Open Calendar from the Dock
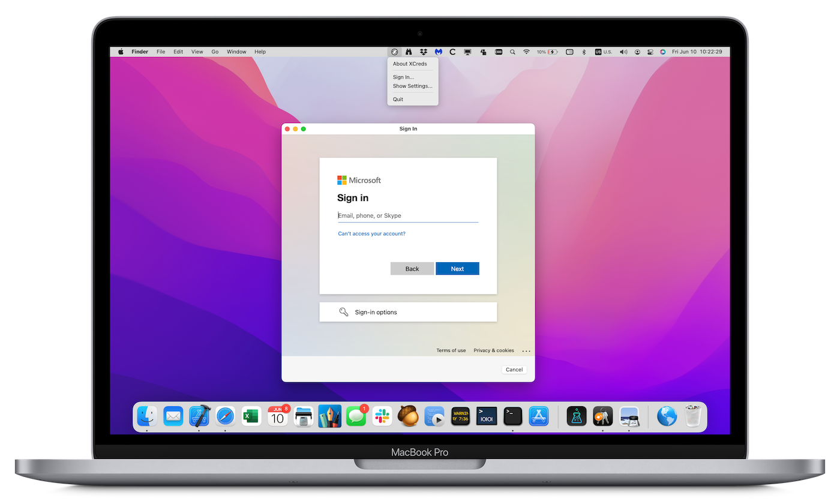Screen dimensions: 840x504 point(277,416)
